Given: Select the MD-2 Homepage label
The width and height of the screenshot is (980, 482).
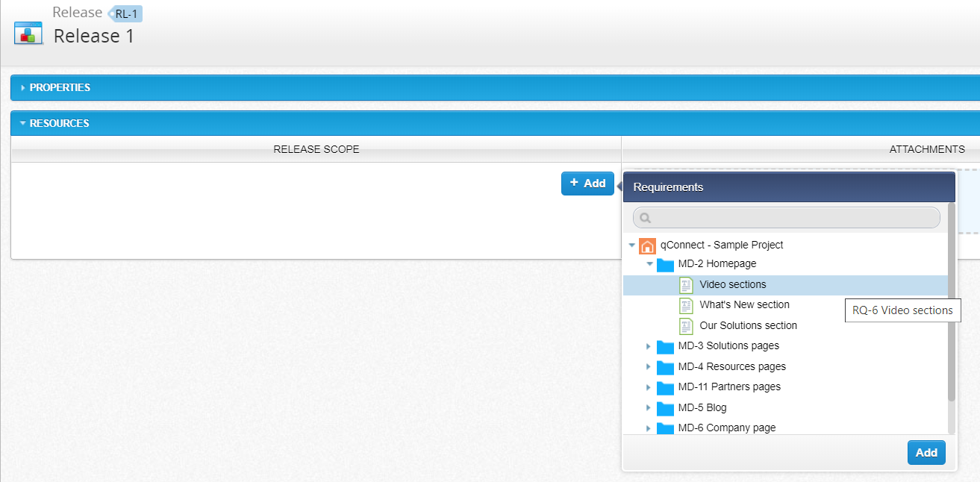Looking at the screenshot, I should [717, 263].
